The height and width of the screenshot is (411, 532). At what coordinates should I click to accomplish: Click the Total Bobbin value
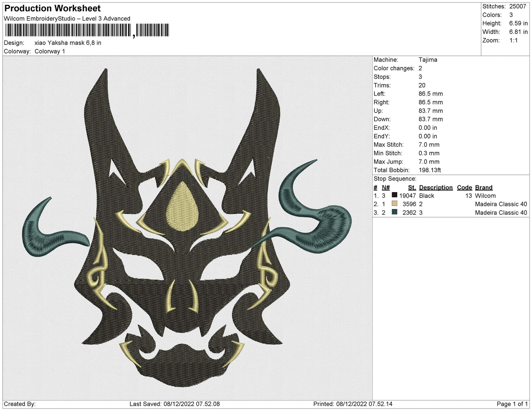point(430,170)
